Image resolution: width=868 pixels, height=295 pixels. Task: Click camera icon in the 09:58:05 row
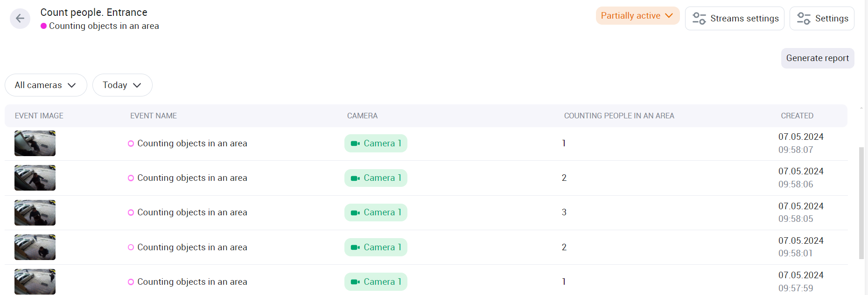click(355, 213)
